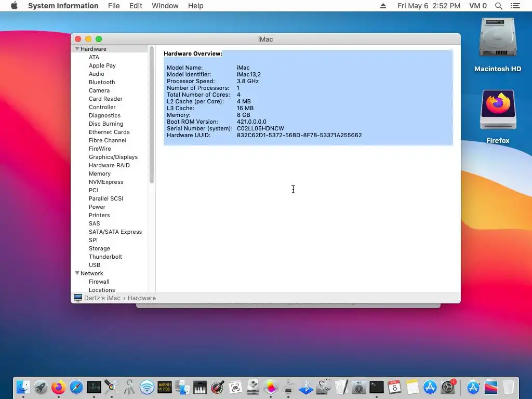The width and height of the screenshot is (532, 399).
Task: Select Storage in the sidebar
Action: click(x=99, y=248)
